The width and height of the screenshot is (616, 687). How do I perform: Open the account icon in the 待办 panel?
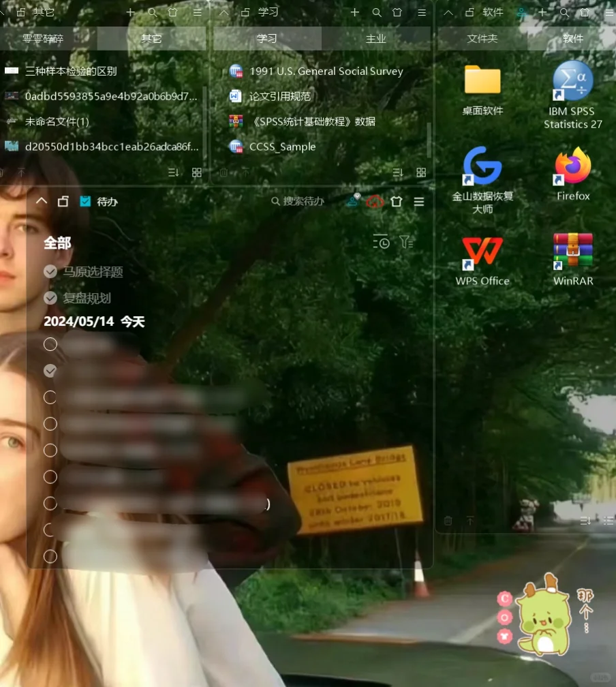(353, 200)
